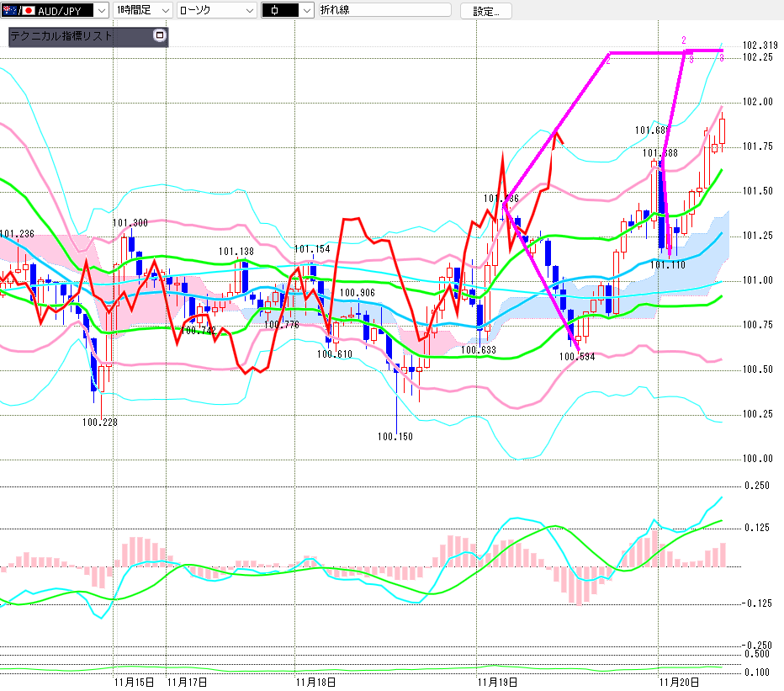The width and height of the screenshot is (784, 691).
Task: Open the 1時間足 timeframe dropdown
Action: 164,10
